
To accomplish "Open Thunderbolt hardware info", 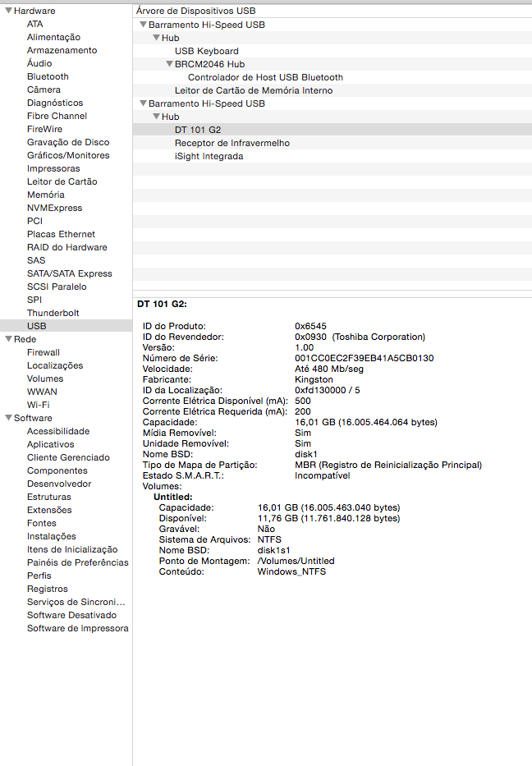I will click(x=53, y=313).
